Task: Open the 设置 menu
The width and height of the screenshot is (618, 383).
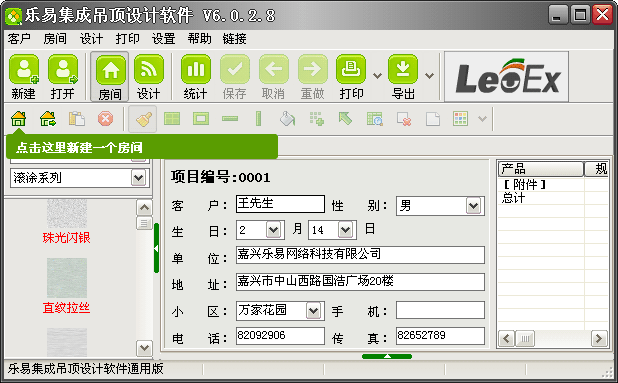Action: click(163, 39)
